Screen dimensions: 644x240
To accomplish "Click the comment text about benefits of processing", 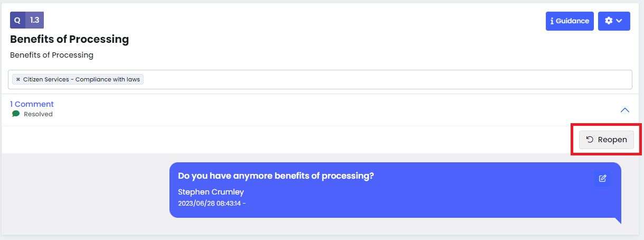I will 276,176.
